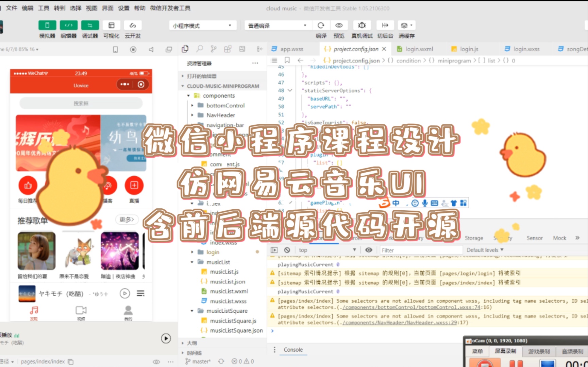Click the simulator search bar
This screenshot has width=588, height=367.
coord(81,103)
